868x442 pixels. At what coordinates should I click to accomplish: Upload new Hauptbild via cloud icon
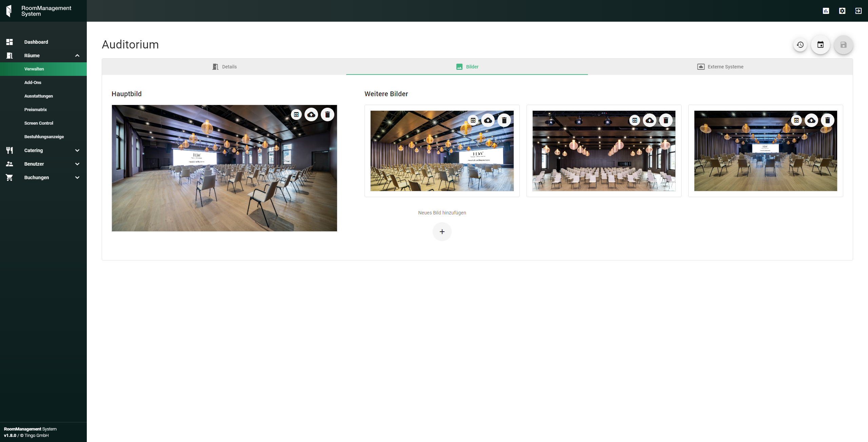(311, 114)
